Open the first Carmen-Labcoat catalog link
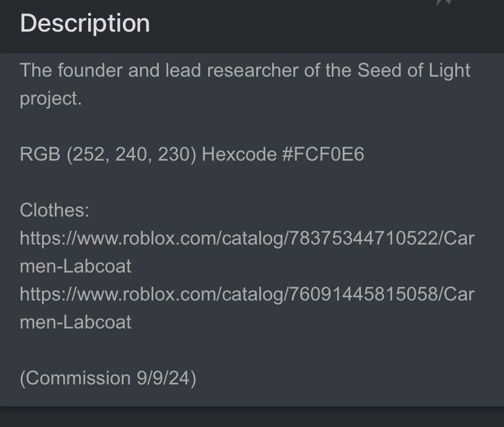Viewport: 504px width, 427px height. tap(247, 252)
